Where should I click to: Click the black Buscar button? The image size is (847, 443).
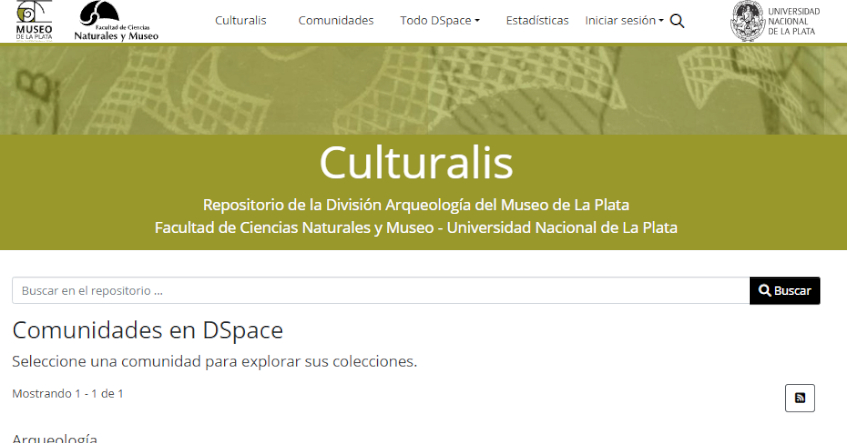[785, 291]
